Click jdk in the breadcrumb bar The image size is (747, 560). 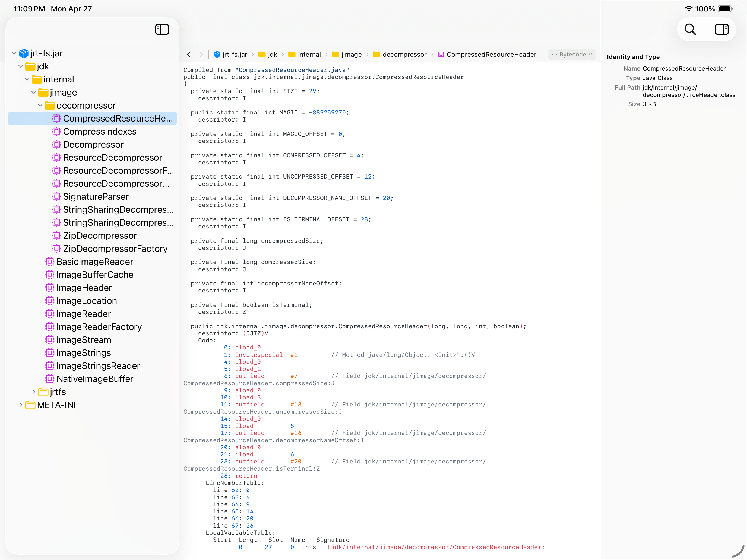[268, 54]
